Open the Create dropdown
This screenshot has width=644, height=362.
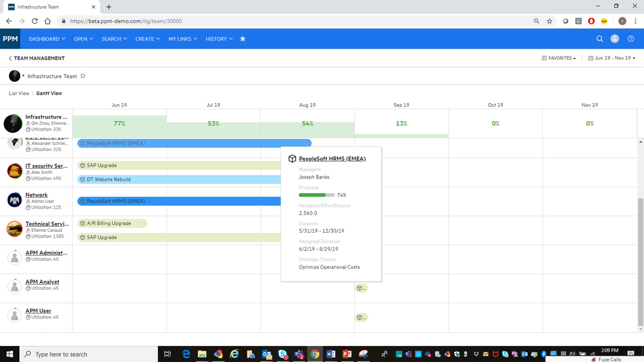tap(148, 39)
